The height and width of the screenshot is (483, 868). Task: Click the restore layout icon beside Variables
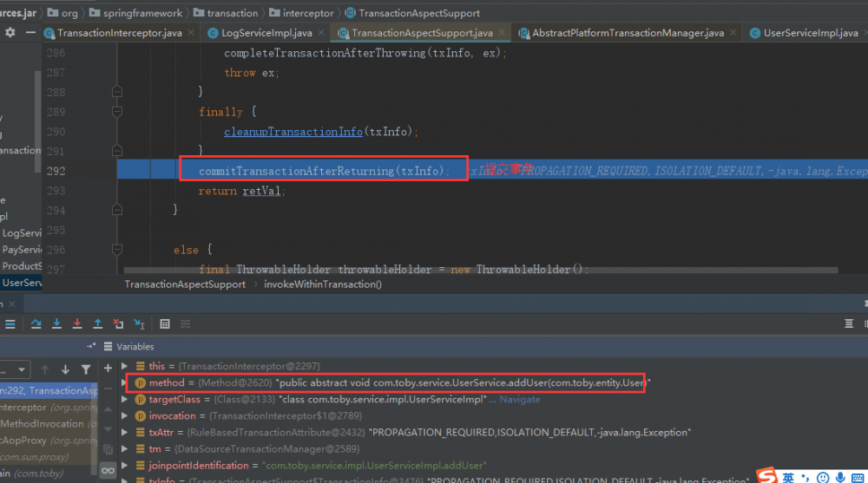click(x=90, y=346)
